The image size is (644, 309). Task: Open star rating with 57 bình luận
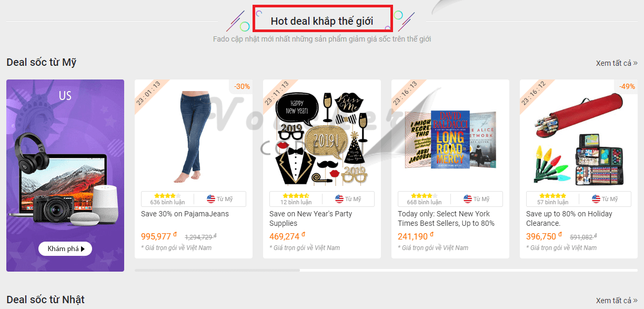pos(552,196)
